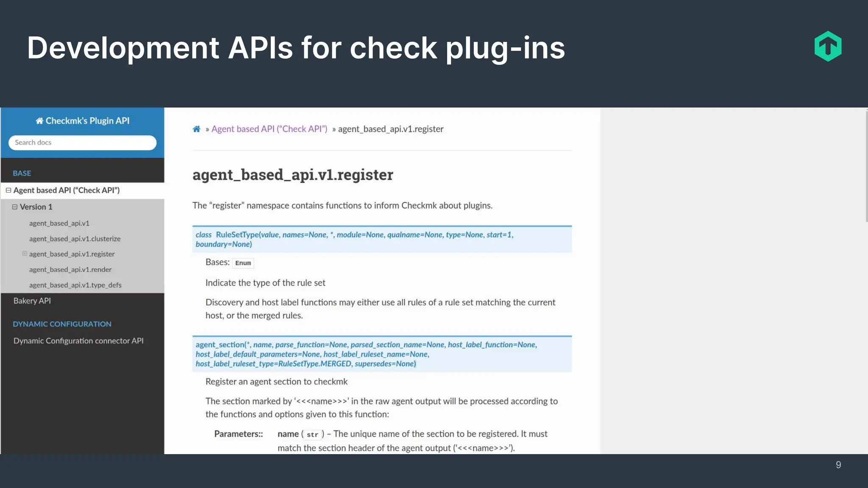This screenshot has height=488, width=868.
Task: Click the slide title "Development APIs for check plug-ins"
Action: pyautogui.click(x=296, y=47)
